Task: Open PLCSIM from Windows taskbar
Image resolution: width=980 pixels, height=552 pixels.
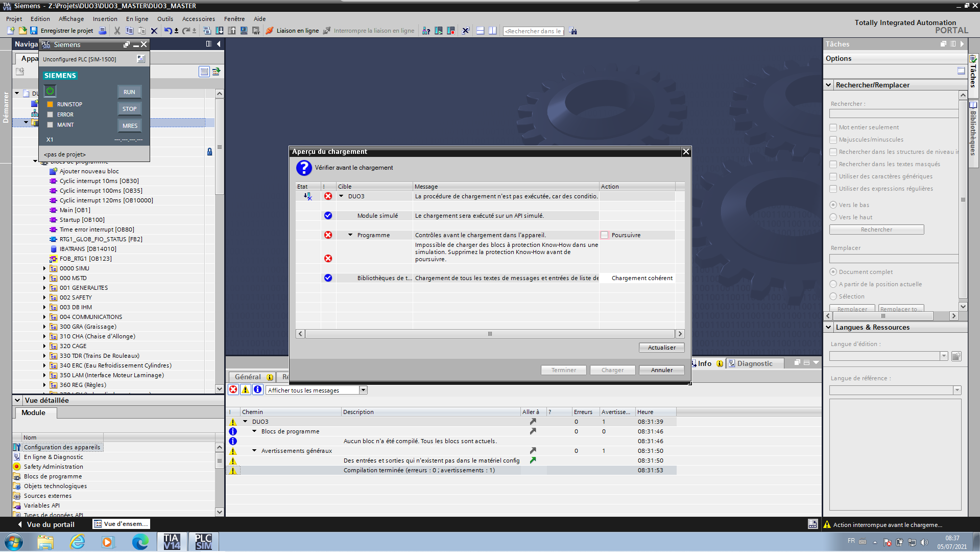Action: [203, 541]
